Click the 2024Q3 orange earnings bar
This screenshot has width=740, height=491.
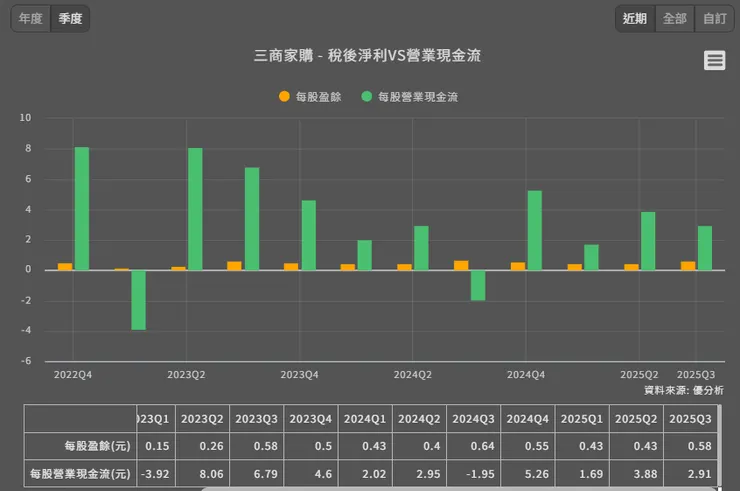click(461, 265)
